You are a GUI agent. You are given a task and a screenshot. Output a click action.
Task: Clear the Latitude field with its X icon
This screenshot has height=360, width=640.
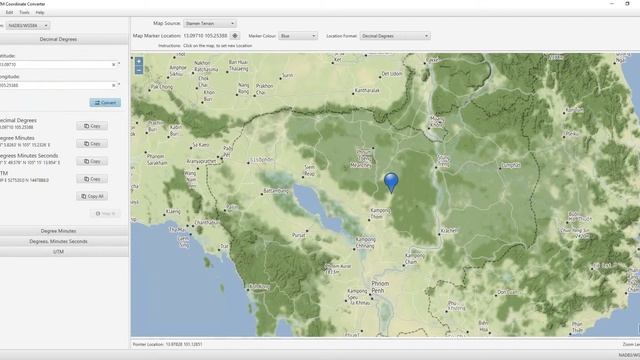click(113, 64)
